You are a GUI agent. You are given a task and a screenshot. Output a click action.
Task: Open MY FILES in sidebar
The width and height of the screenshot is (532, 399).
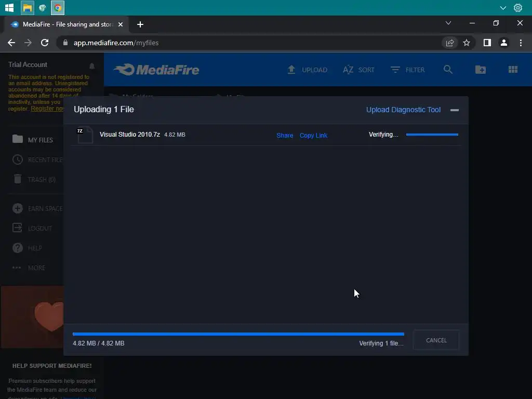point(33,139)
